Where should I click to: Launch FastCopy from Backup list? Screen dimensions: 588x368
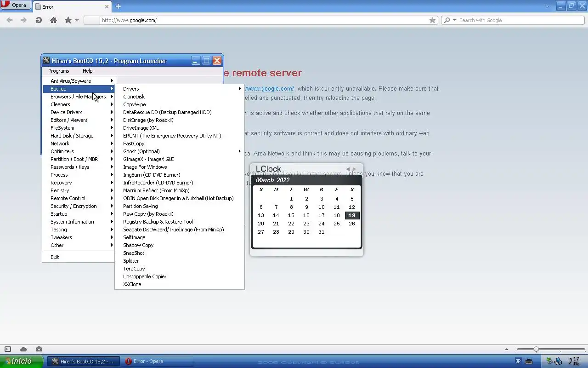pyautogui.click(x=179, y=144)
